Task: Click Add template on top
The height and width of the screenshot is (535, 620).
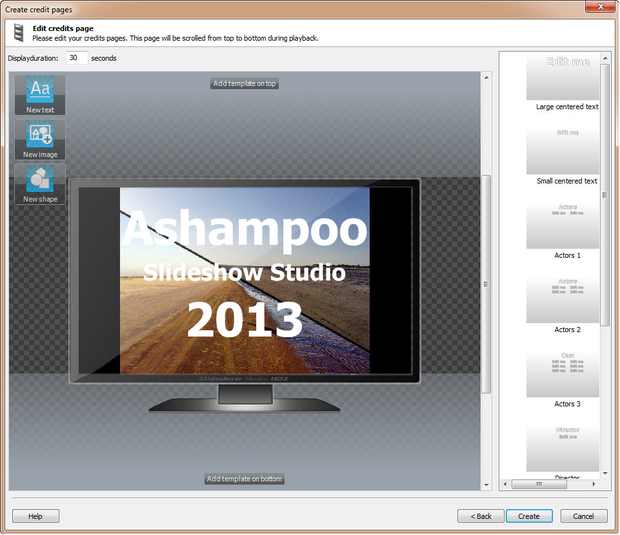Action: [244, 84]
